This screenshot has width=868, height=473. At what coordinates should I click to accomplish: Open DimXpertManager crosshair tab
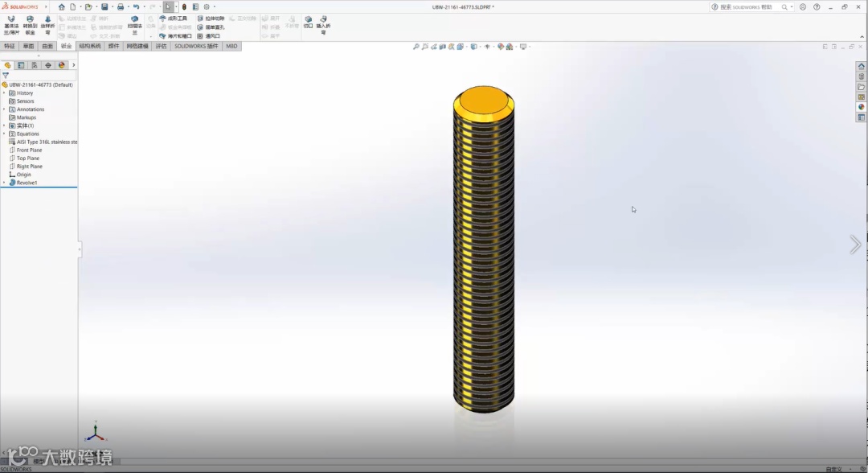(x=48, y=65)
